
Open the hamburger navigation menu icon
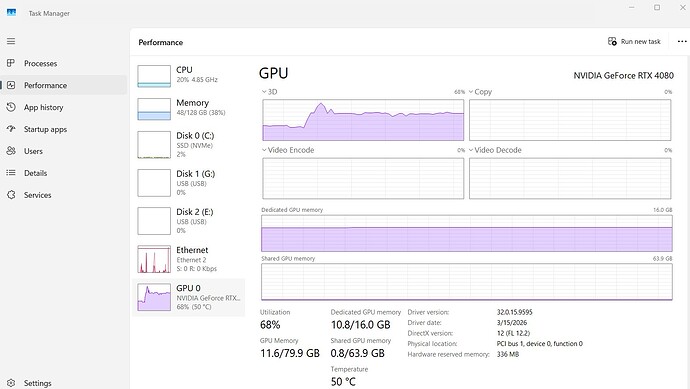11,41
